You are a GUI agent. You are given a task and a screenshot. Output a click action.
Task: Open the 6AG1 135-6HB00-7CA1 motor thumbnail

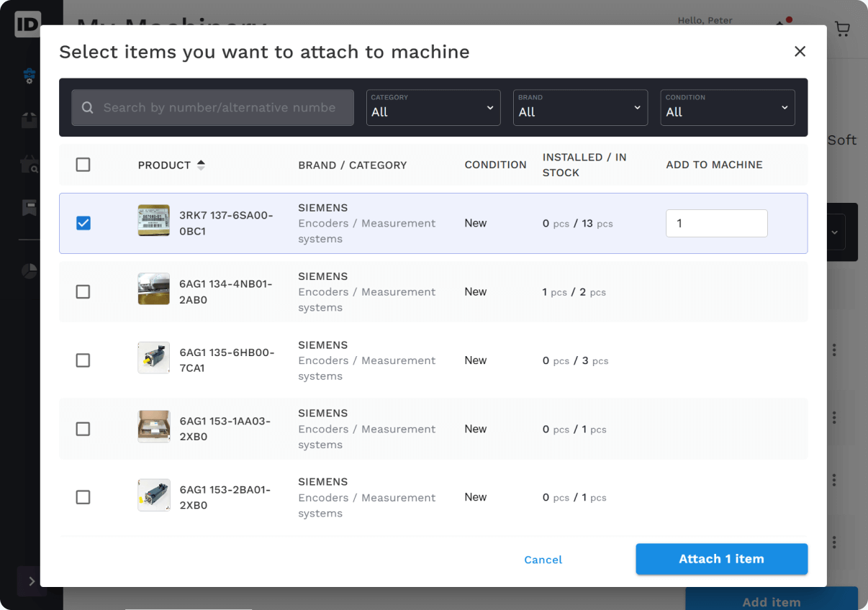pos(154,358)
